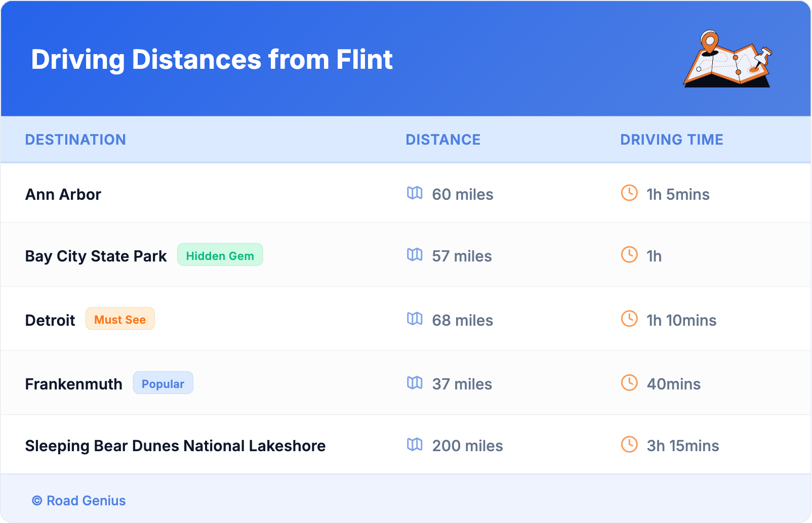812x523 pixels.
Task: Click the clock icon in Detroit row
Action: coord(629,319)
